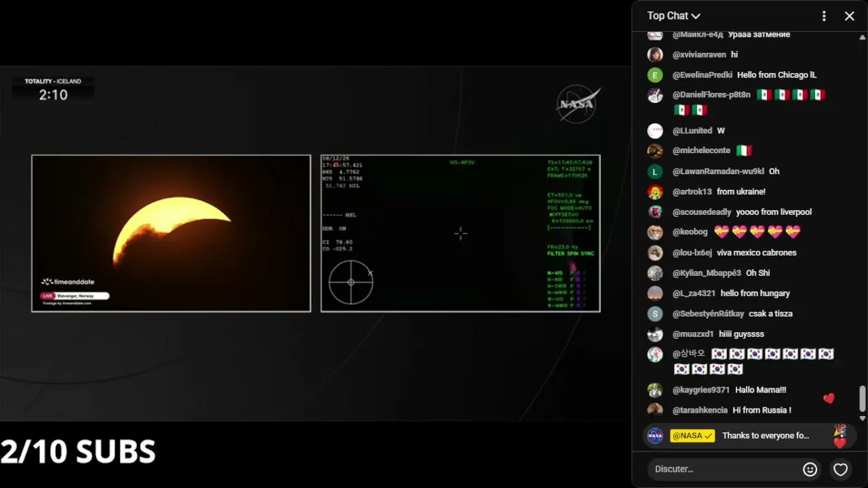Click the heart reaction button beside chat input
868x488 pixels.
tap(841, 469)
